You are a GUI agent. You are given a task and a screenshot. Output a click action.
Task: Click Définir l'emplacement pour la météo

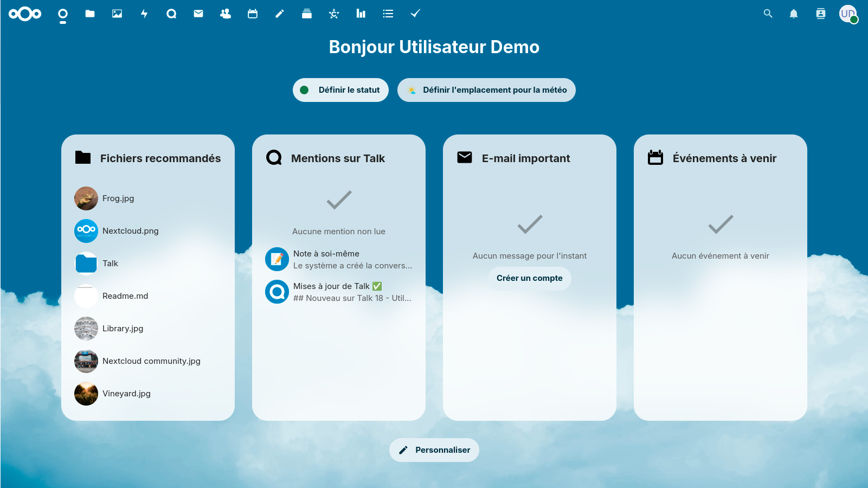click(486, 90)
